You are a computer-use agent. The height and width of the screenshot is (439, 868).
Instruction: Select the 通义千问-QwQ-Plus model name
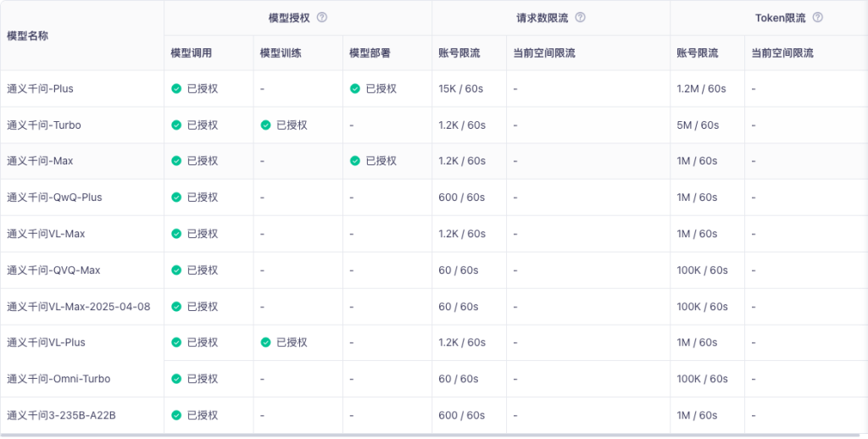pos(54,197)
